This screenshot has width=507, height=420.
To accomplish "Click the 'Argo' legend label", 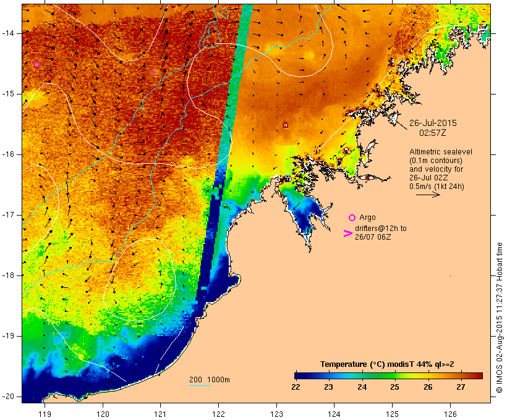I will pyautogui.click(x=367, y=217).
